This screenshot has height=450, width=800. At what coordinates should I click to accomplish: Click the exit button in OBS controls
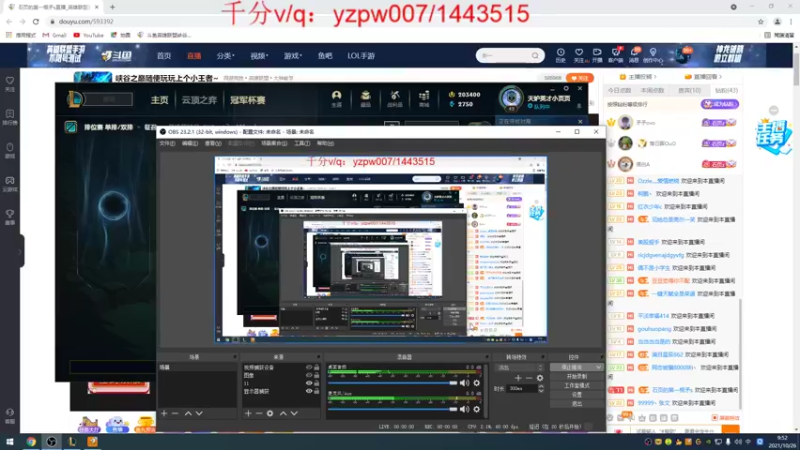coord(577,404)
